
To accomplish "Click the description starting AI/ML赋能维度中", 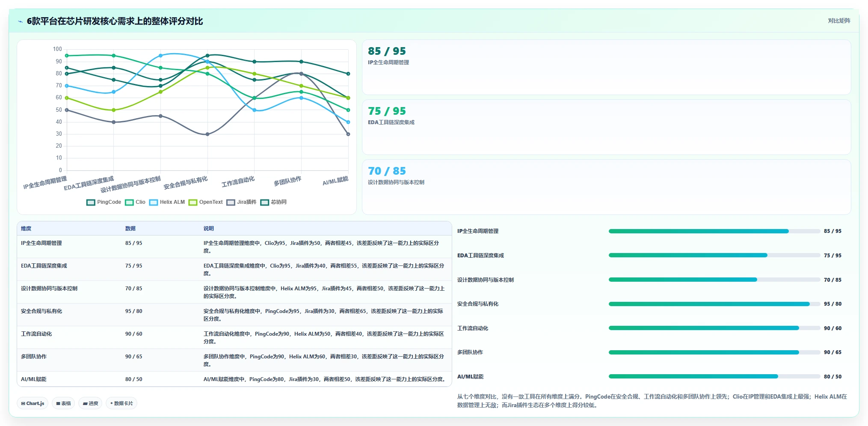I will [x=325, y=379].
